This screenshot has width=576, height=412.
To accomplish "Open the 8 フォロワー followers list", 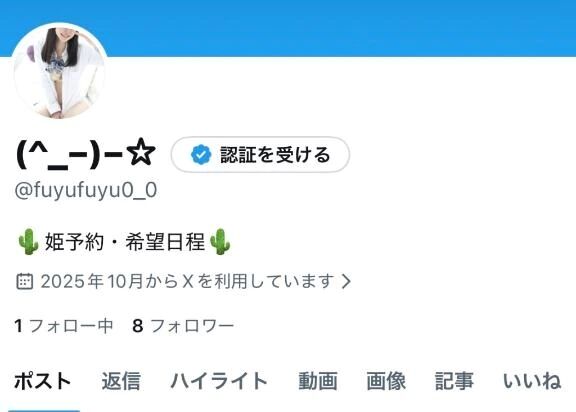I will tap(183, 326).
